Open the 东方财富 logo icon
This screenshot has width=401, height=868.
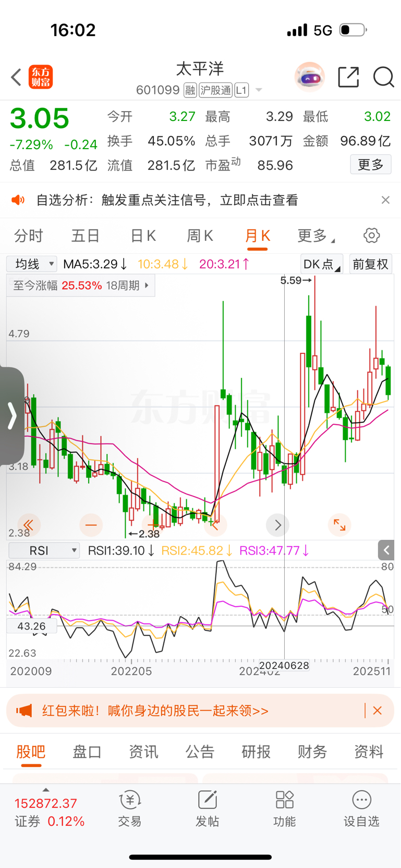pyautogui.click(x=41, y=77)
